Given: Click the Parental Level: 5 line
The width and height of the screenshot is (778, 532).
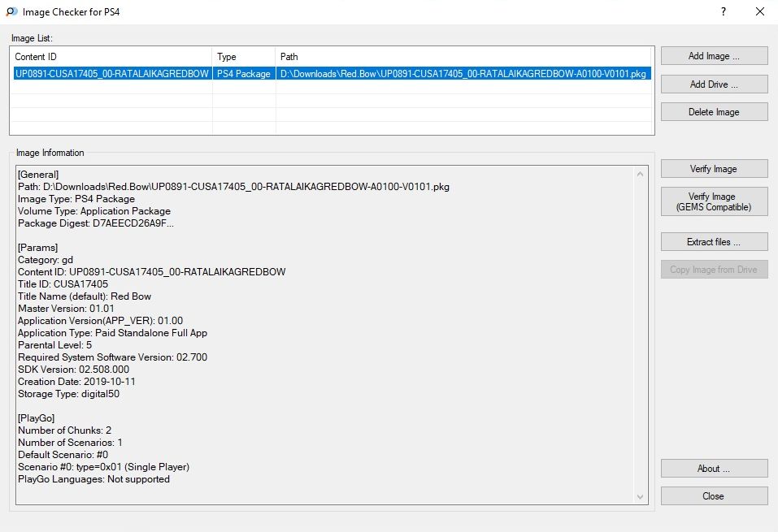Looking at the screenshot, I should click(55, 345).
